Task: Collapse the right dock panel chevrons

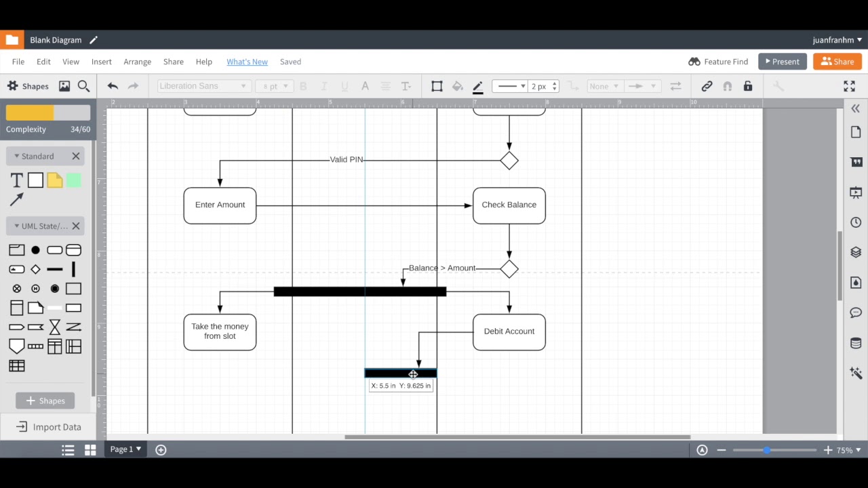Action: coord(856,108)
